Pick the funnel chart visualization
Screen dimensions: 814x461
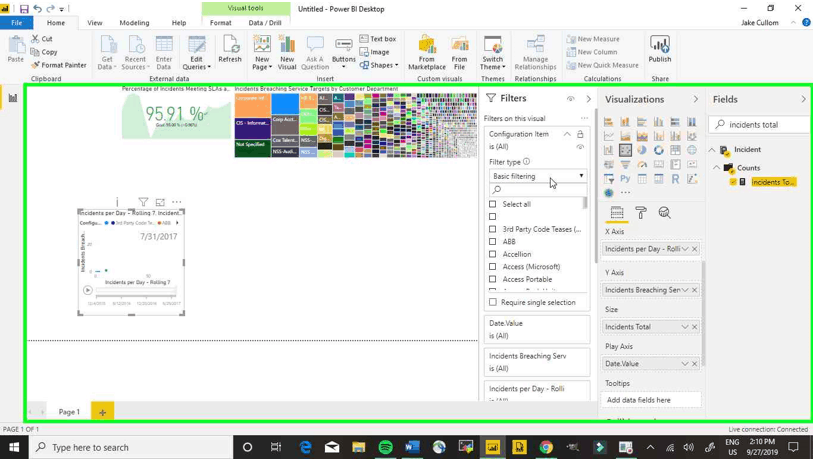[625, 165]
